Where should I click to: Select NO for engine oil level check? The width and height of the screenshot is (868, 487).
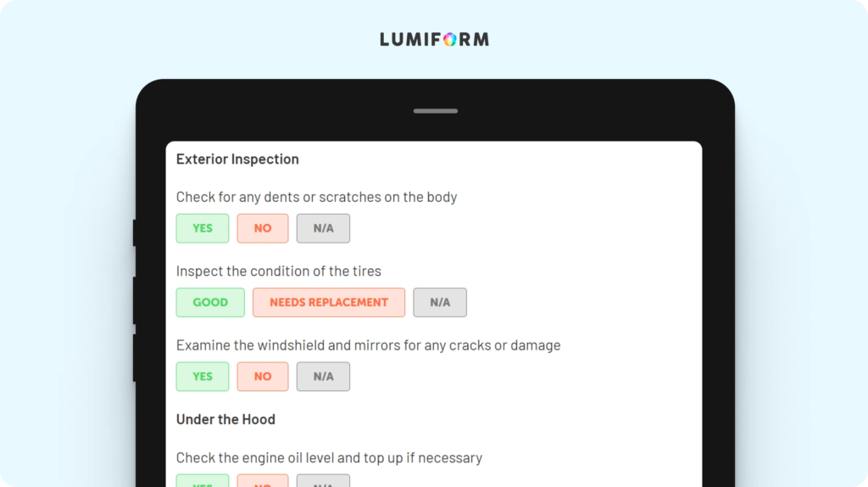(x=263, y=481)
